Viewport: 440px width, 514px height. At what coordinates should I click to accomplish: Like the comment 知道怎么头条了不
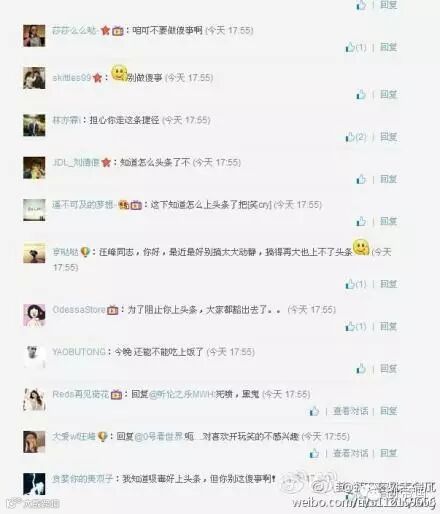pos(361,179)
